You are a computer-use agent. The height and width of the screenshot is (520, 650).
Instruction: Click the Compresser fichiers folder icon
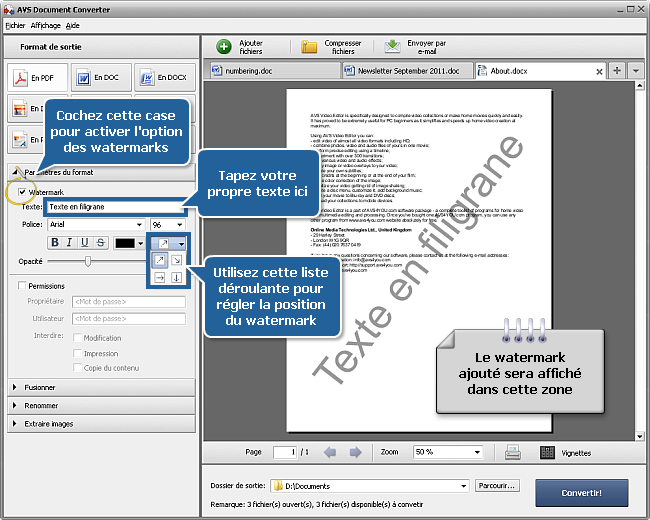click(x=309, y=47)
